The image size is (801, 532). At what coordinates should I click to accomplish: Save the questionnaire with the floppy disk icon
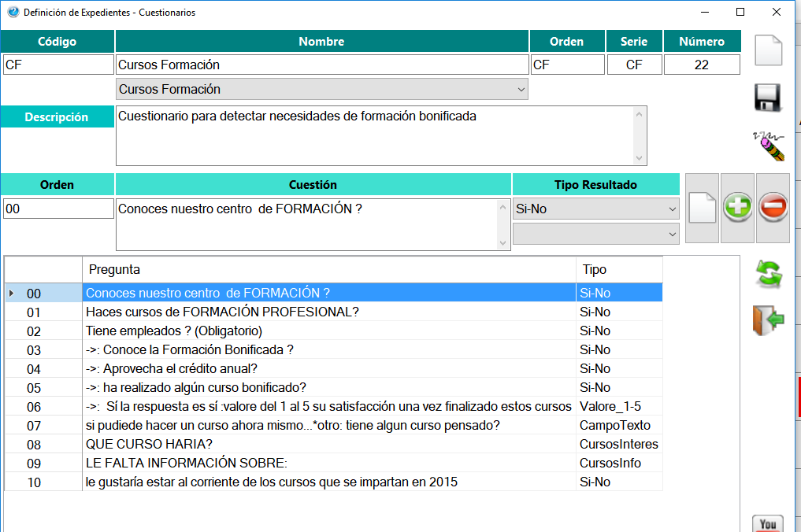point(768,98)
